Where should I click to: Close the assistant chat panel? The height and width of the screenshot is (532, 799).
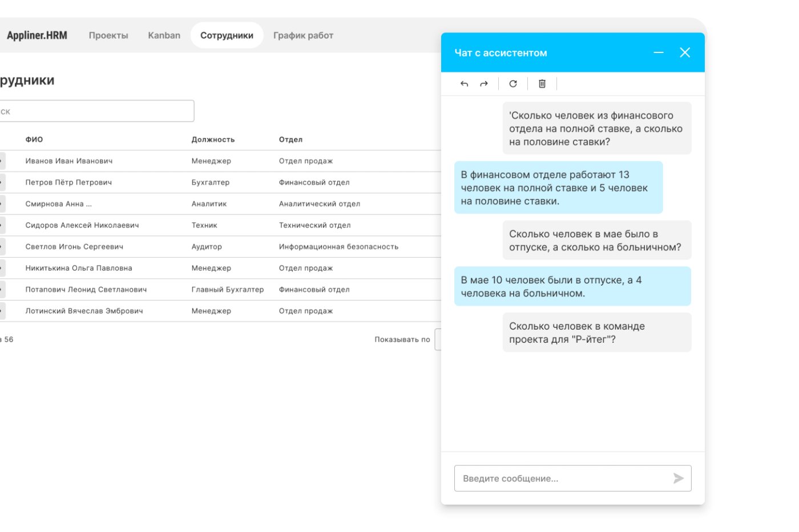coord(685,52)
